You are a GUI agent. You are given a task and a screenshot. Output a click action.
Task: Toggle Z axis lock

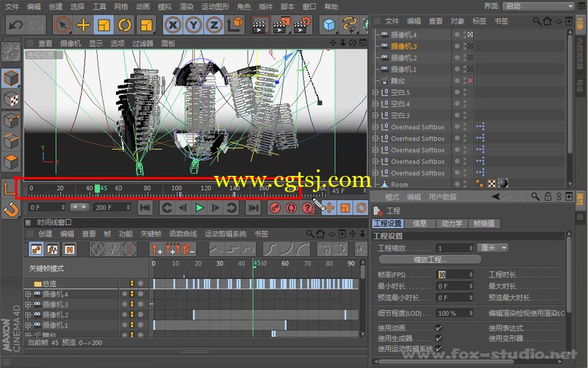214,25
